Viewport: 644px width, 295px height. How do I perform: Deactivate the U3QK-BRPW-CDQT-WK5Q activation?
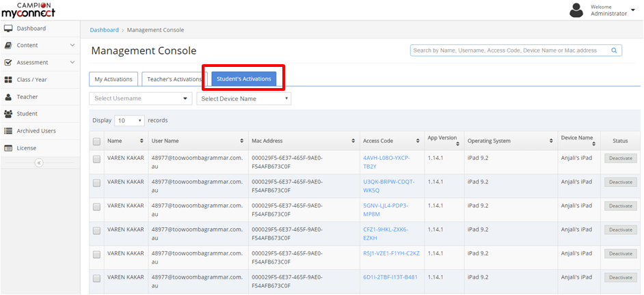click(621, 182)
